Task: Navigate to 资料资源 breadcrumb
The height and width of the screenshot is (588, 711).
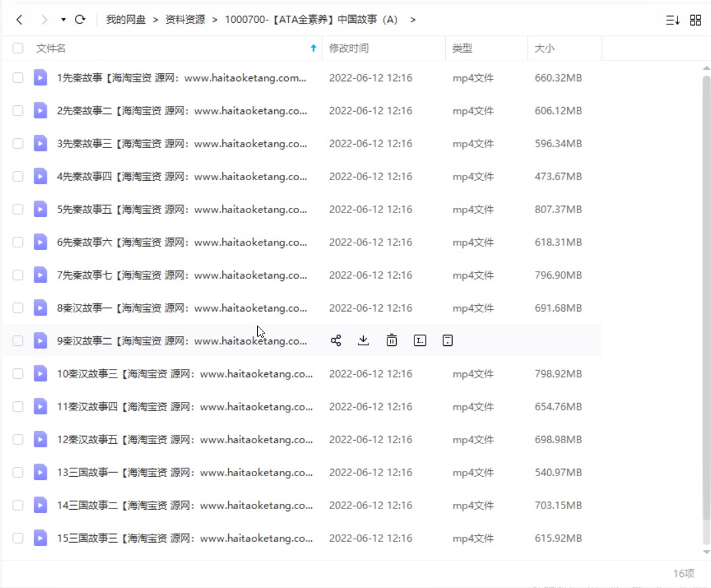Action: click(x=185, y=20)
